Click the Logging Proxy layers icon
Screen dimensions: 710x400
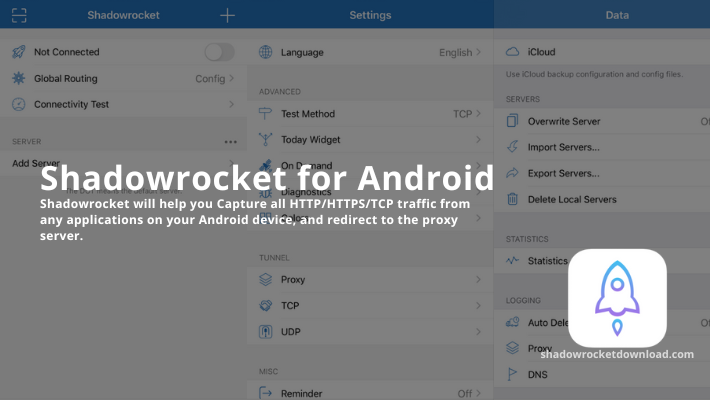pos(512,348)
